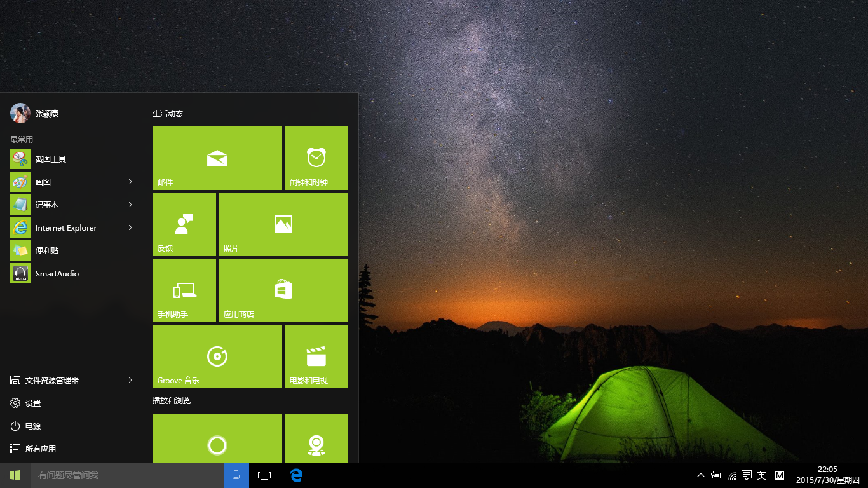
Task: Click the user avatar 张颖康
Action: point(20,113)
